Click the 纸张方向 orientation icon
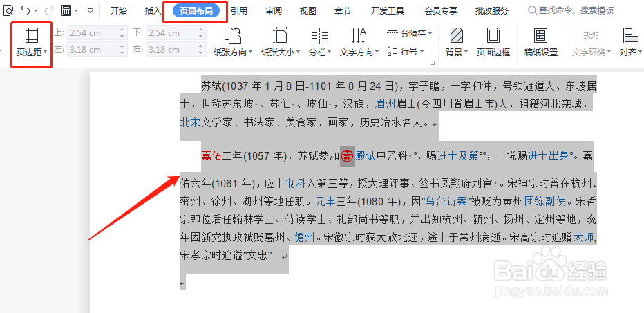 pos(232,35)
